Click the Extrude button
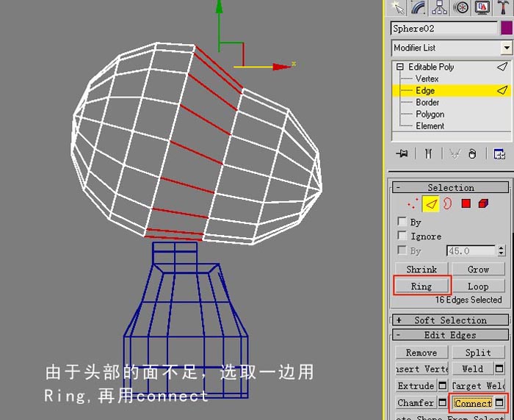 click(416, 386)
